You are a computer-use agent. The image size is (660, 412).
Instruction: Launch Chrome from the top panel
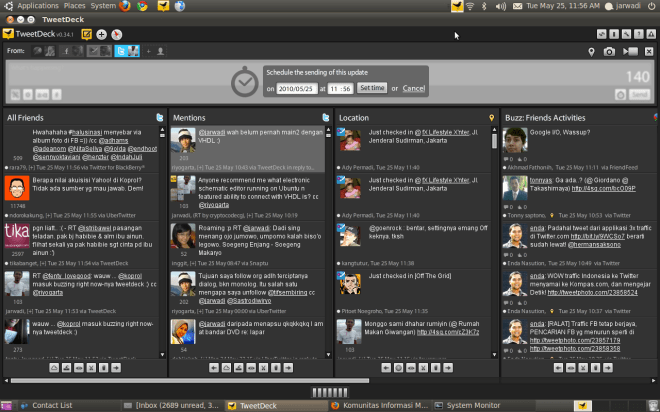pyautogui.click(x=142, y=6)
